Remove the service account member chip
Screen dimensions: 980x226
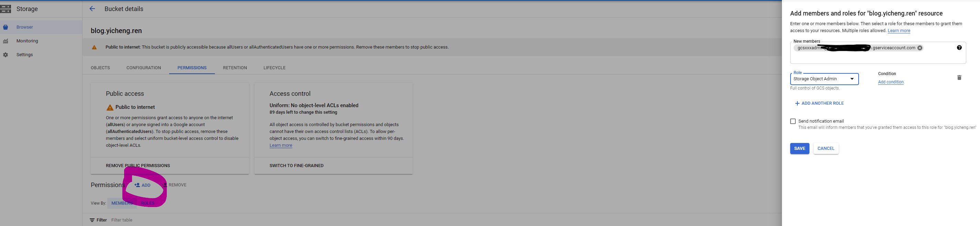(x=919, y=48)
